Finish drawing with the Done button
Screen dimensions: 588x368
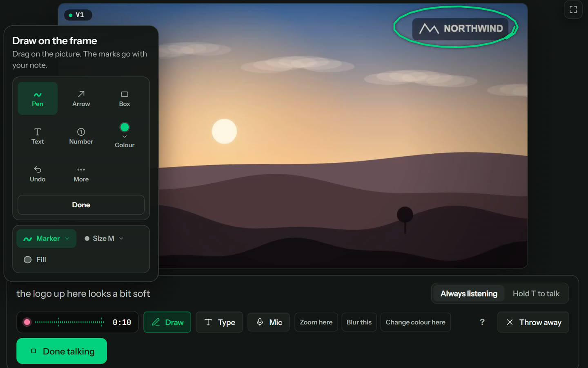81,205
